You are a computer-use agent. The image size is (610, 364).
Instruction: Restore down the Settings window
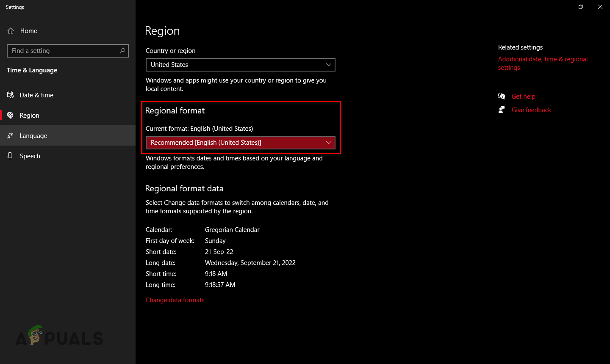point(581,7)
